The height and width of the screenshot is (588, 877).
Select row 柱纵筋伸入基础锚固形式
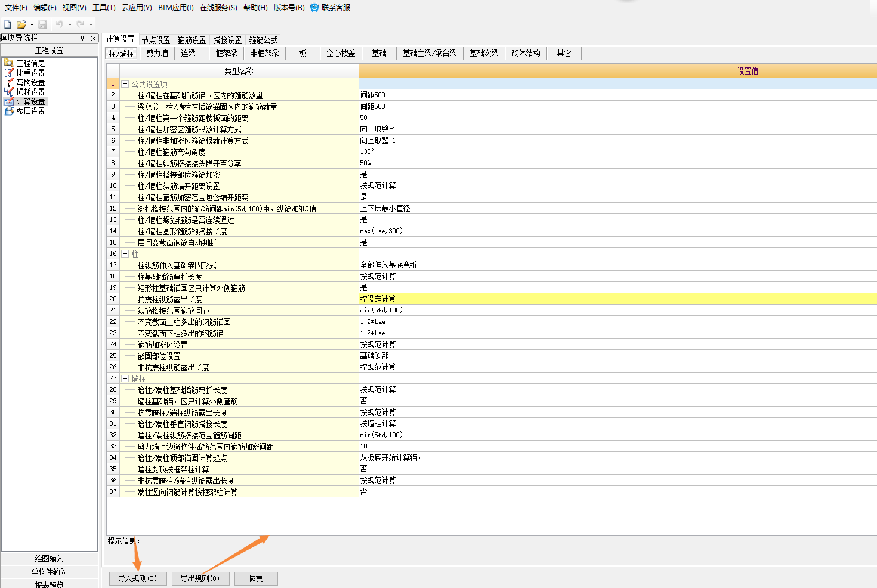pos(239,265)
